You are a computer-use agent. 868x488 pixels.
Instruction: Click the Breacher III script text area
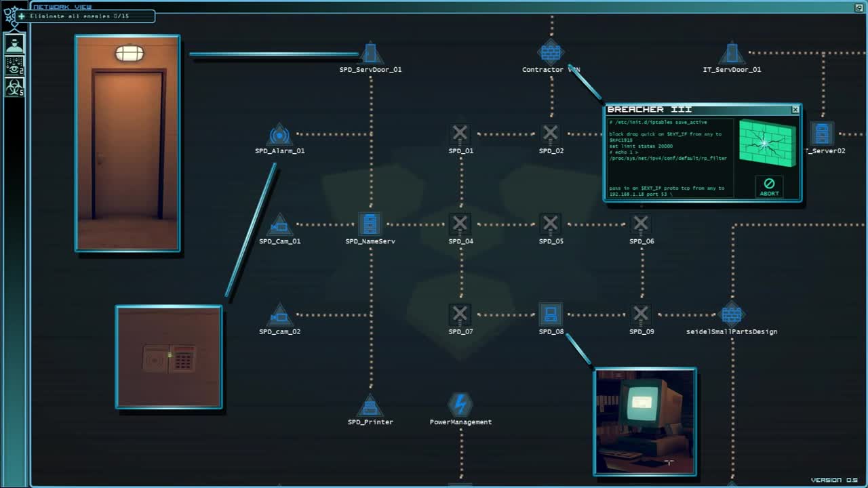671,159
